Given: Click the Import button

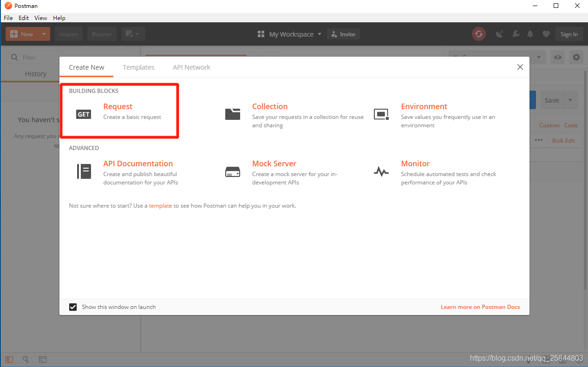Looking at the screenshot, I should click(x=69, y=34).
